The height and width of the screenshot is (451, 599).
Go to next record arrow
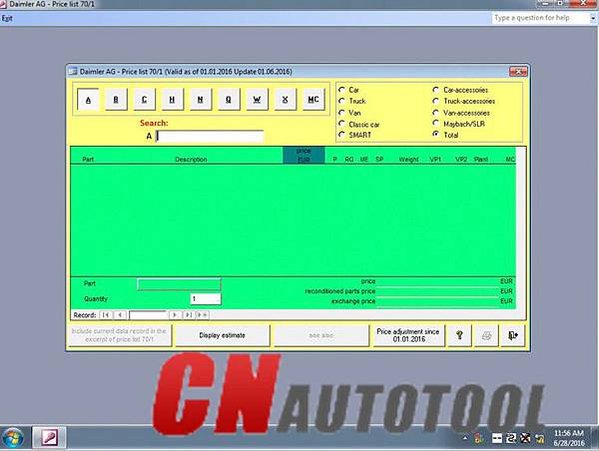pyautogui.click(x=175, y=315)
